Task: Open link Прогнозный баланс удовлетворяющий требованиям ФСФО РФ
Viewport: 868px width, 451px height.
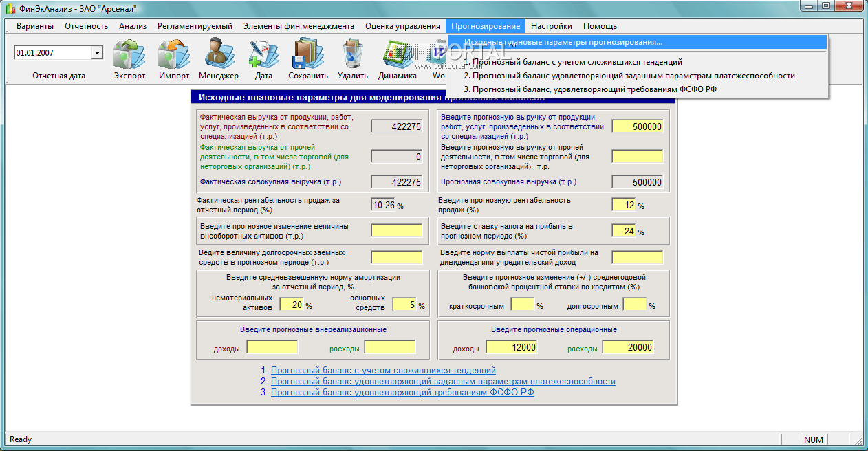Action: click(x=402, y=392)
